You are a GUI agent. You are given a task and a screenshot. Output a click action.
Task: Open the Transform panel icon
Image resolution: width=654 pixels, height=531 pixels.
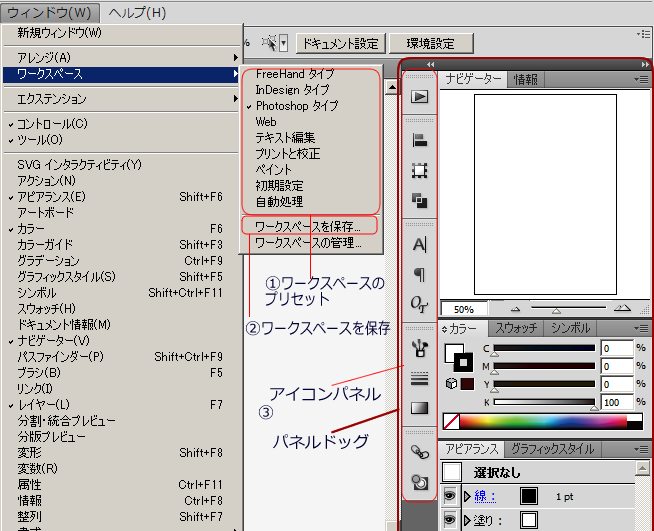[419, 171]
